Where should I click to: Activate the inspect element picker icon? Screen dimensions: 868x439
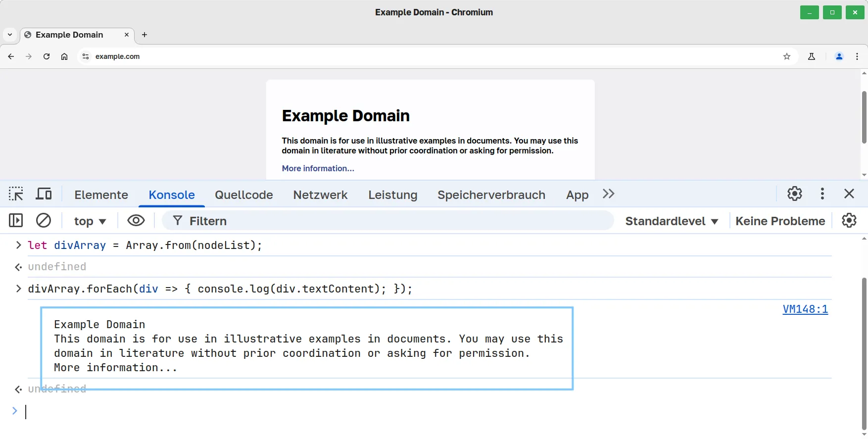[16, 194]
